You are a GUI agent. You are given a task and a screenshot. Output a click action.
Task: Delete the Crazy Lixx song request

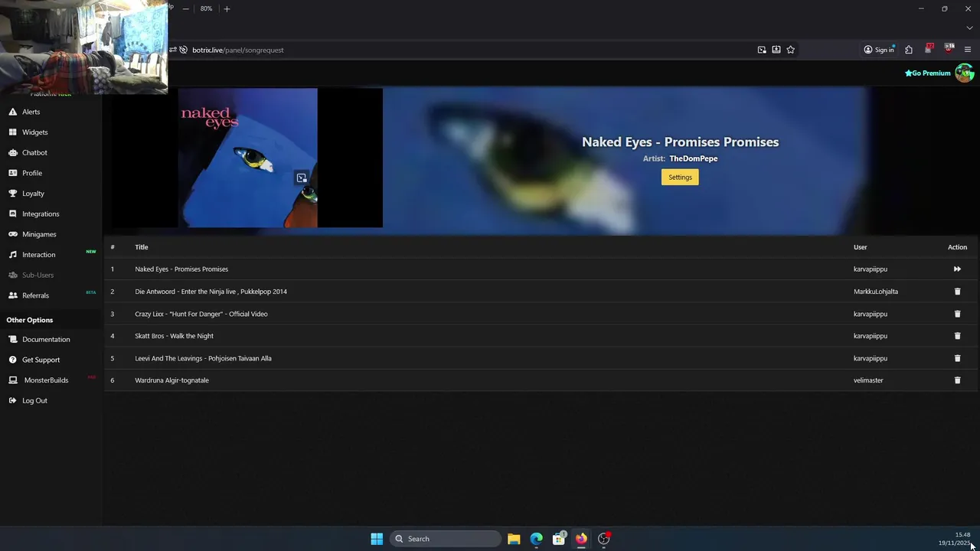[x=957, y=314]
